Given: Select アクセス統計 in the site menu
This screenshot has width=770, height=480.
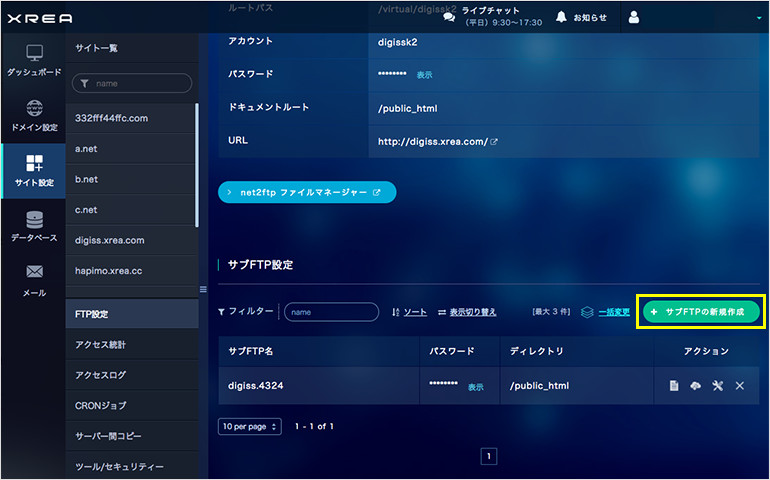Looking at the screenshot, I should 101,345.
